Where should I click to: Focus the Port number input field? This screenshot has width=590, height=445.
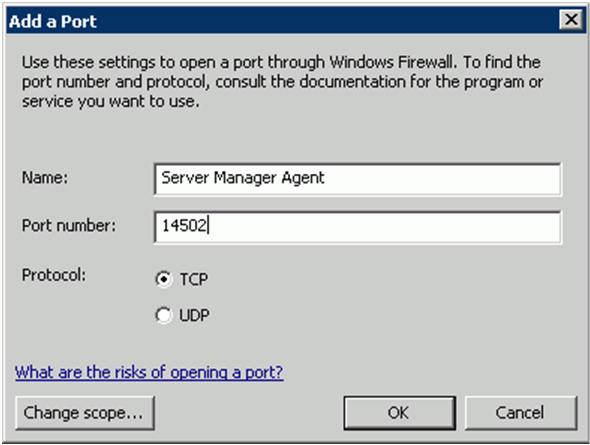pos(357,227)
